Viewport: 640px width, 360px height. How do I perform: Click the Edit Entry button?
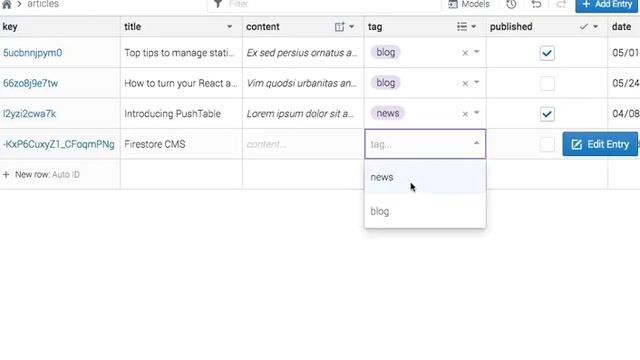[600, 144]
